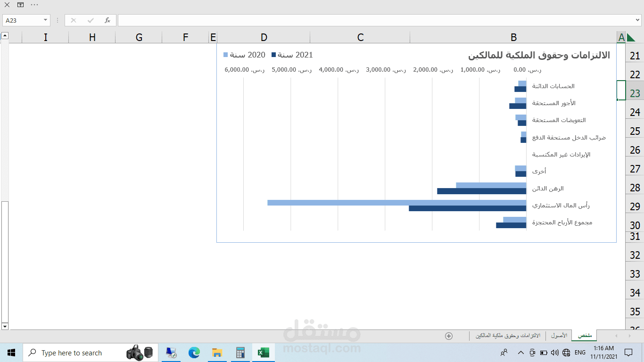Click the light blue bar for رأس المال الاستثماري

click(397, 203)
